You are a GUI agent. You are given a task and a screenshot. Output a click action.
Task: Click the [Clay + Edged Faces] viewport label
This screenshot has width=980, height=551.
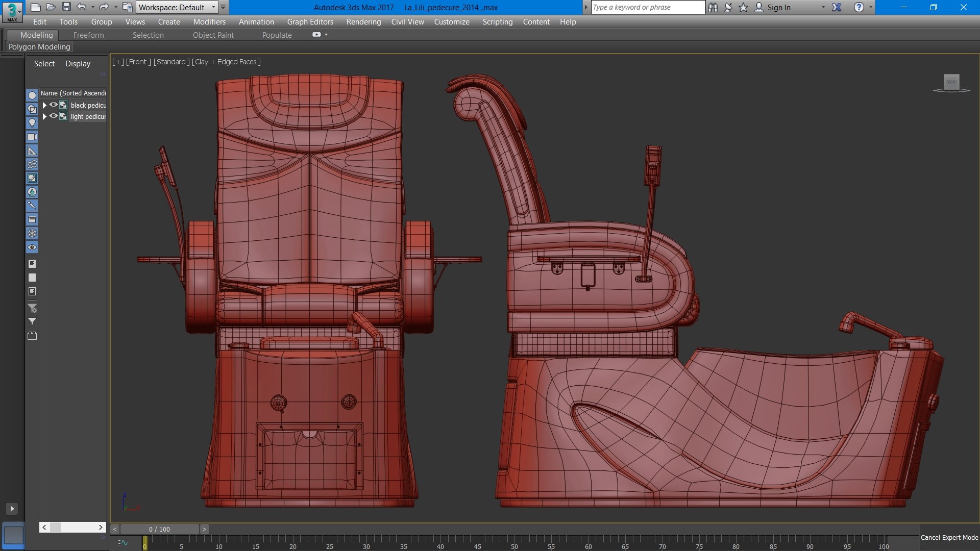pyautogui.click(x=226, y=62)
